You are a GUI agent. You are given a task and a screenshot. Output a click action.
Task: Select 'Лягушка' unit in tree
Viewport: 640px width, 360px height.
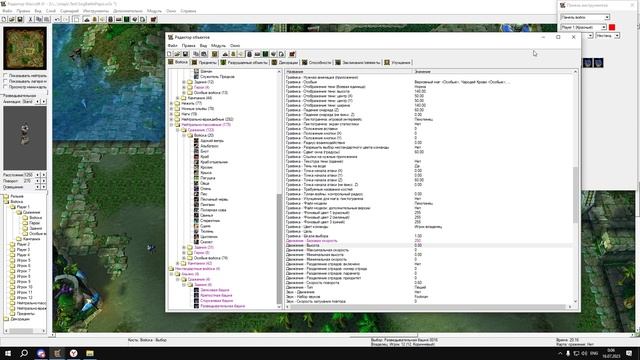click(207, 178)
